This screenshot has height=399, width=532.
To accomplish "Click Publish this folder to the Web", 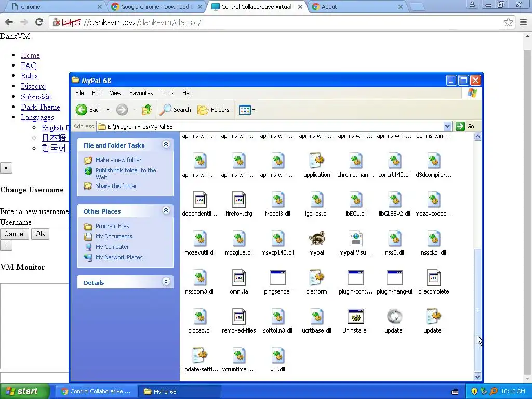I will (126, 174).
